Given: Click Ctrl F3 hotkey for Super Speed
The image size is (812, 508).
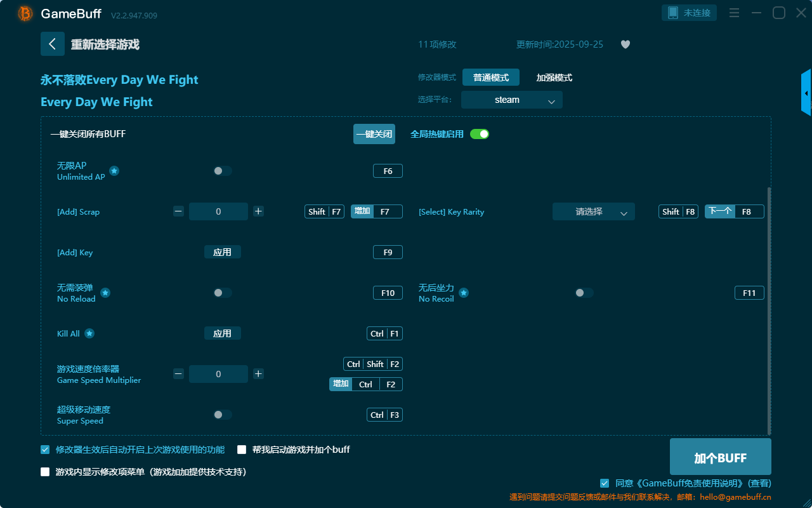Looking at the screenshot, I should (384, 415).
